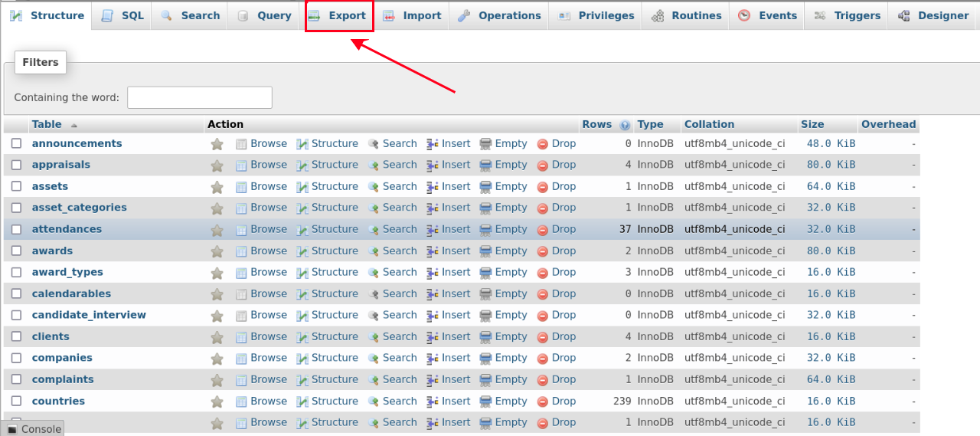
Task: Click the Rows column help icon
Action: click(x=625, y=125)
